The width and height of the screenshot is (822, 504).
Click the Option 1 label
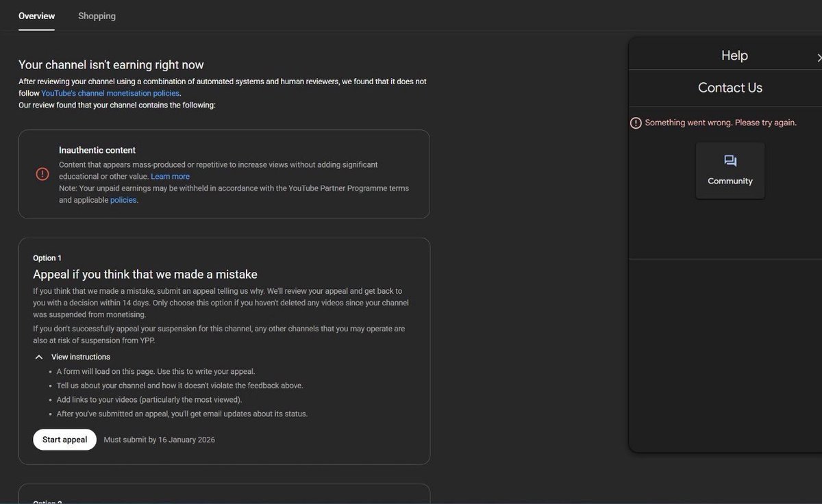coord(47,258)
